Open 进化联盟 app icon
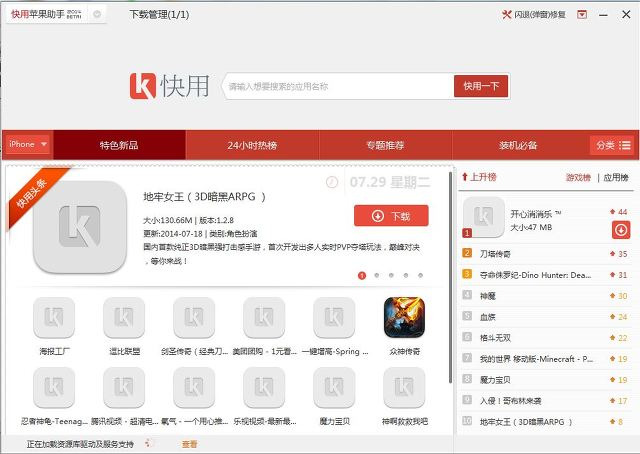 coord(124,317)
